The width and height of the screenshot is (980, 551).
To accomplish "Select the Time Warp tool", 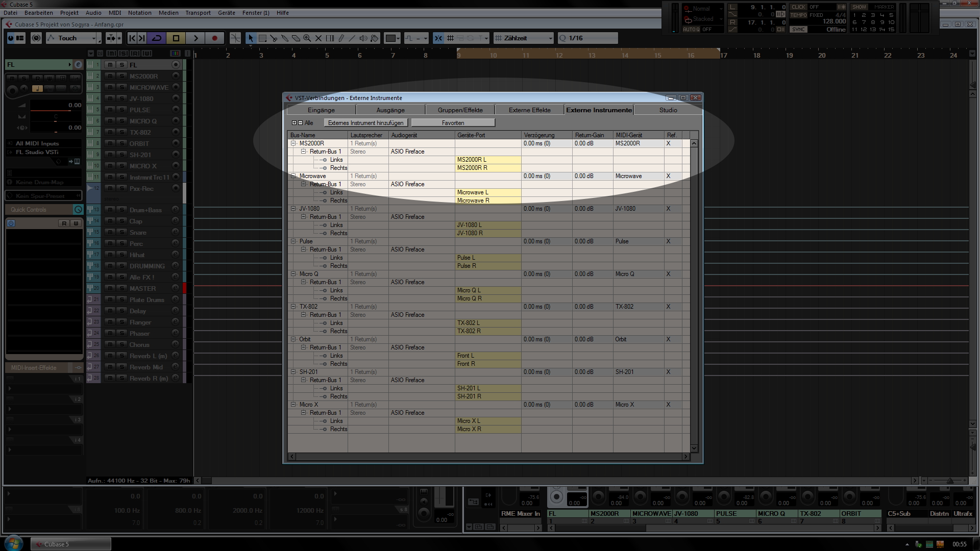I will tap(330, 38).
